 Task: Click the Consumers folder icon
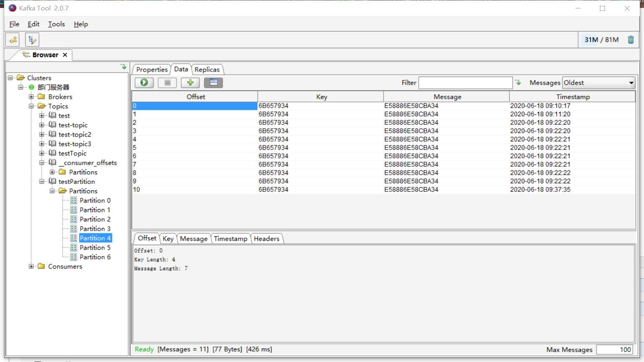(x=41, y=266)
